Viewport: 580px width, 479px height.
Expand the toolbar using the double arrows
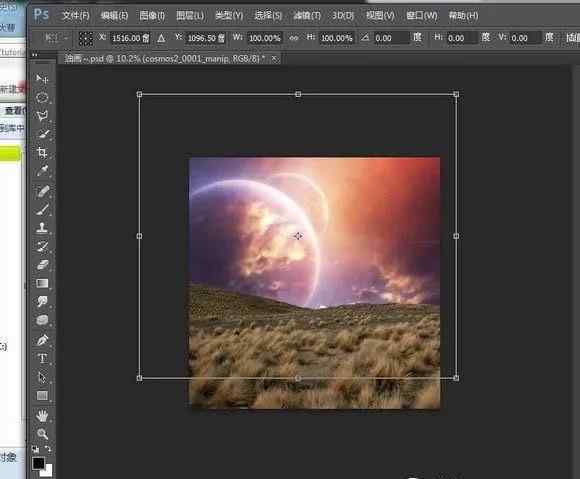point(34,55)
